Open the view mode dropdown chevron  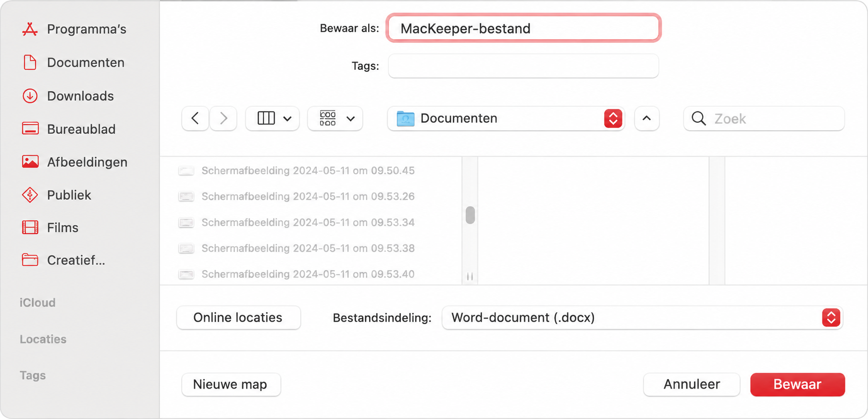click(287, 119)
